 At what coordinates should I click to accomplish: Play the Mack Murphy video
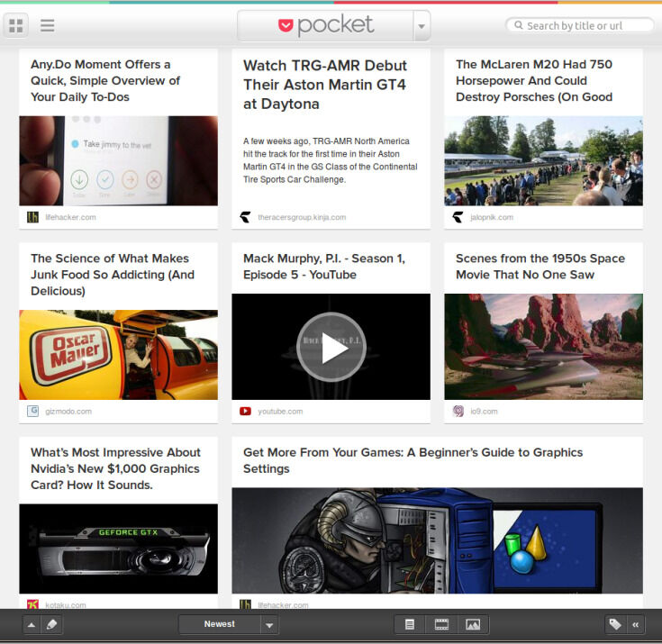331,347
